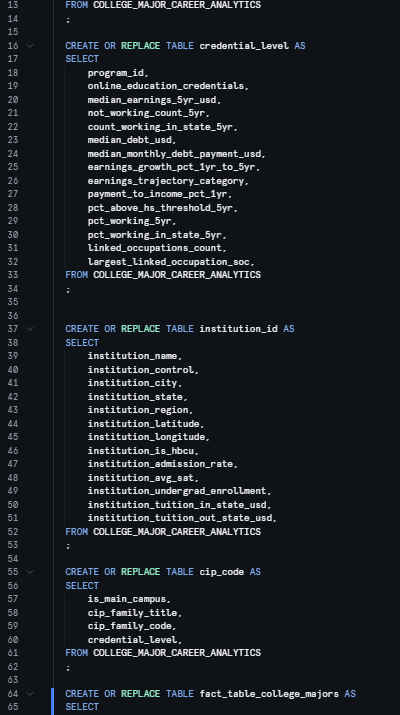This screenshot has width=400, height=715.
Task: Place cursor on institution_id table name
Action: (239, 329)
